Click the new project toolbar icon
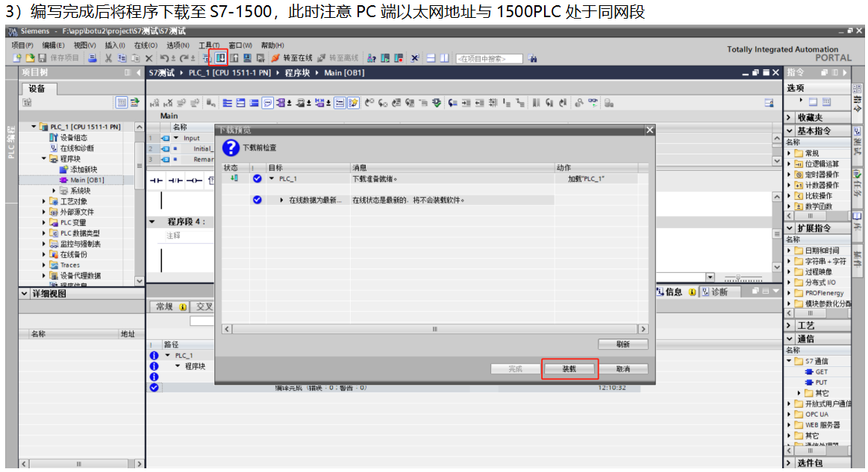 pos(17,58)
